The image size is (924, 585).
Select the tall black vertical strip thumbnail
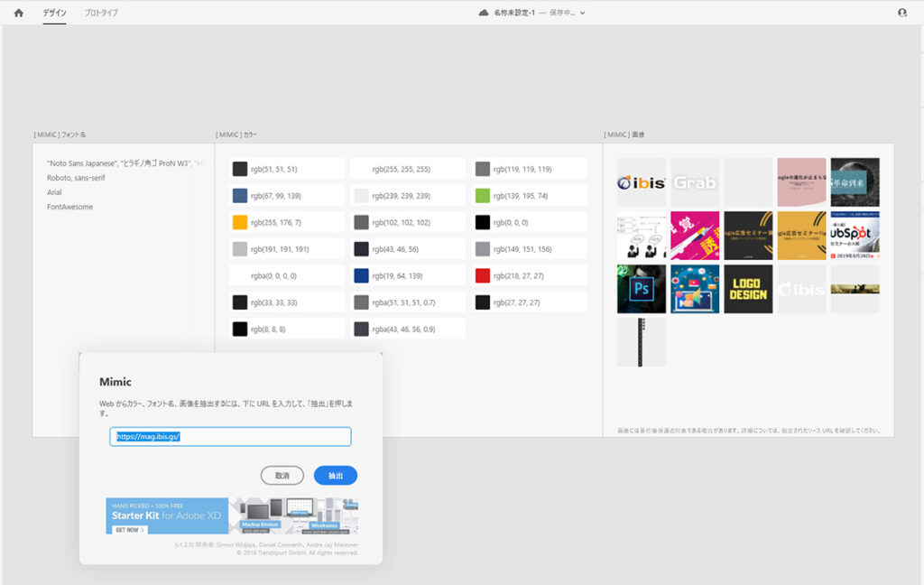pos(641,342)
